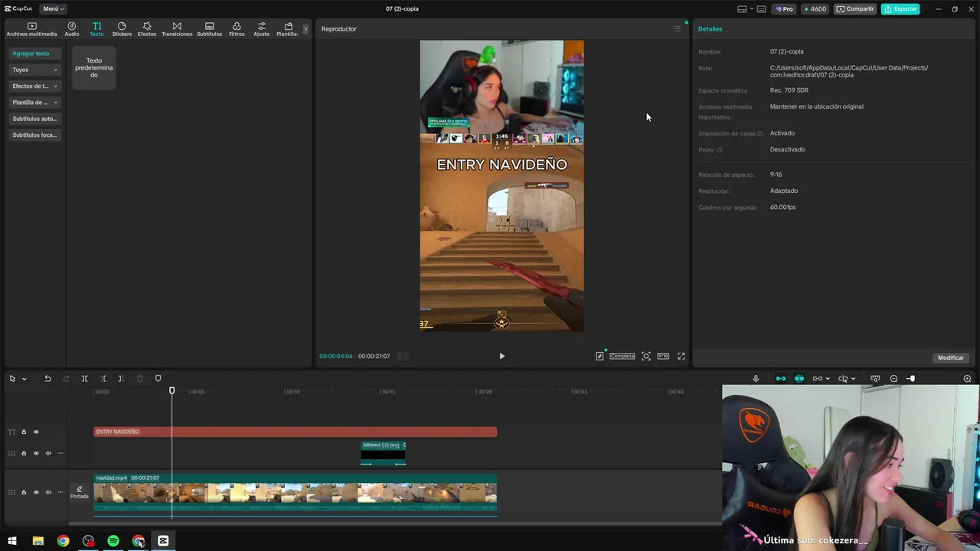Enter fullscreen preview mode
This screenshot has width=980, height=551.
tap(681, 356)
